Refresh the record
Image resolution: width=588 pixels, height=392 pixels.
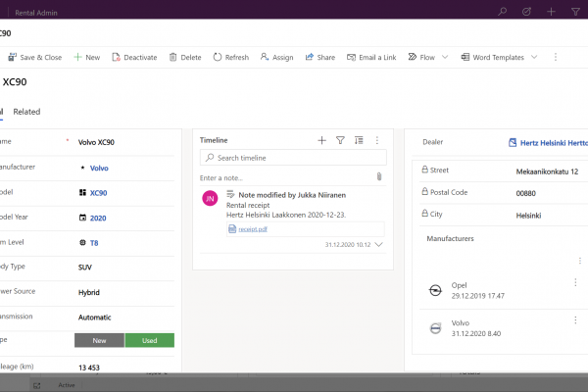[x=231, y=57]
